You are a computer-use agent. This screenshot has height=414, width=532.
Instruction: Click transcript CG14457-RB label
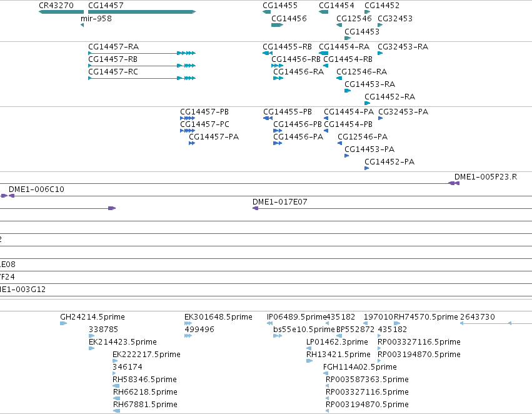tap(113, 59)
